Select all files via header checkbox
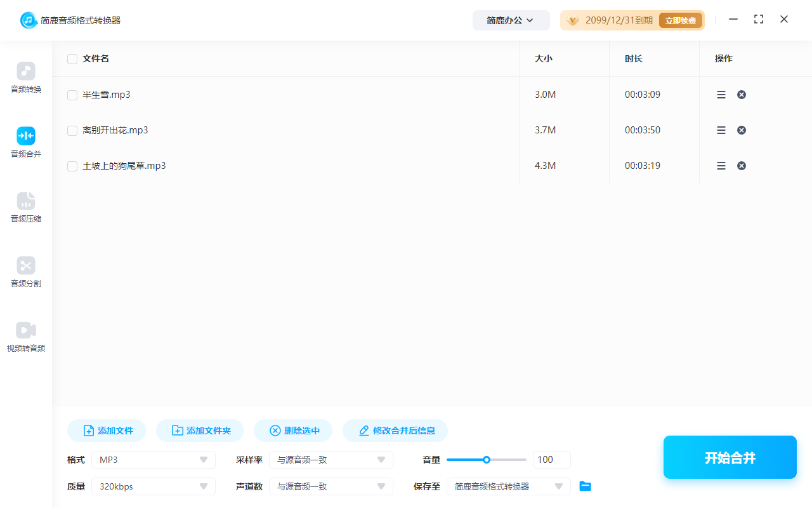The height and width of the screenshot is (508, 812). point(72,58)
